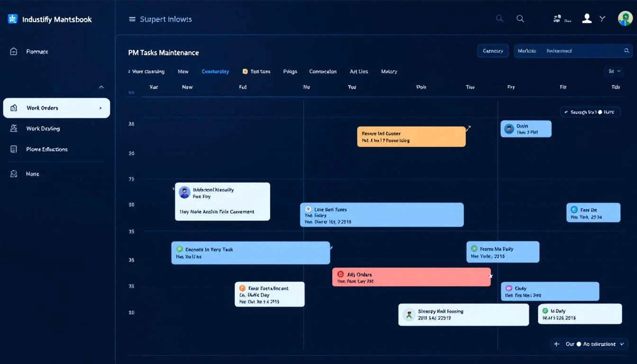Select the Work Orders home icon
637x364 pixels.
coord(13,108)
